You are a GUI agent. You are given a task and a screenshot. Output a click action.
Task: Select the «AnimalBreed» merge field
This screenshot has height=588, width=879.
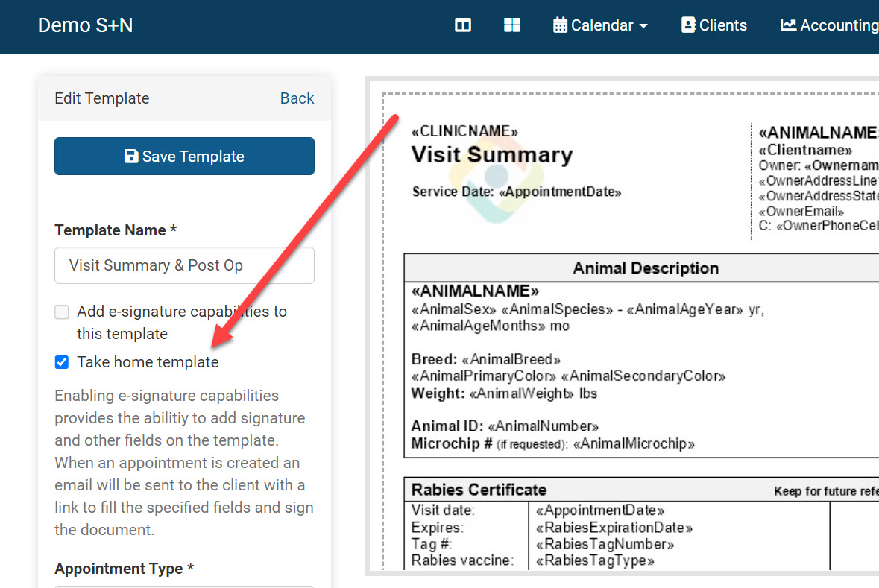pyautogui.click(x=511, y=359)
